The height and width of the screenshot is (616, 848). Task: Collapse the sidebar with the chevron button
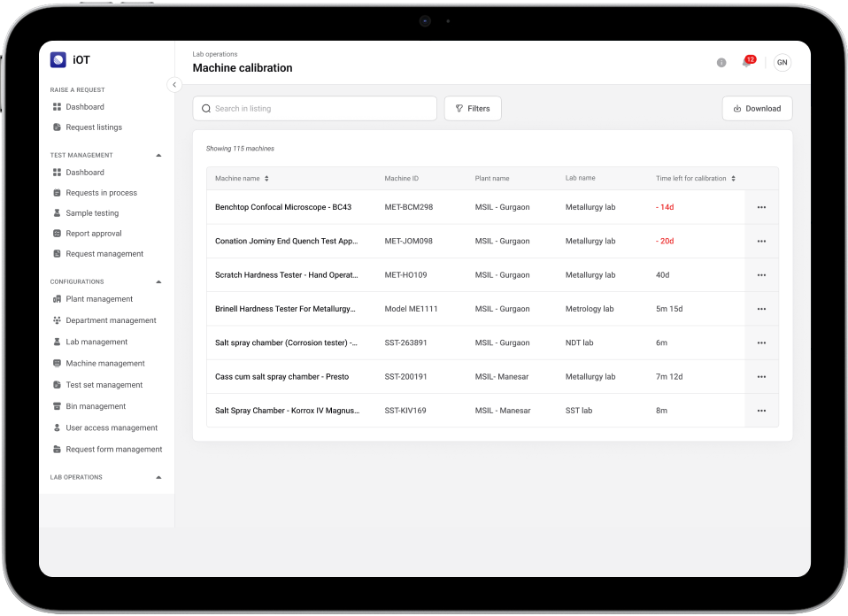coord(174,85)
